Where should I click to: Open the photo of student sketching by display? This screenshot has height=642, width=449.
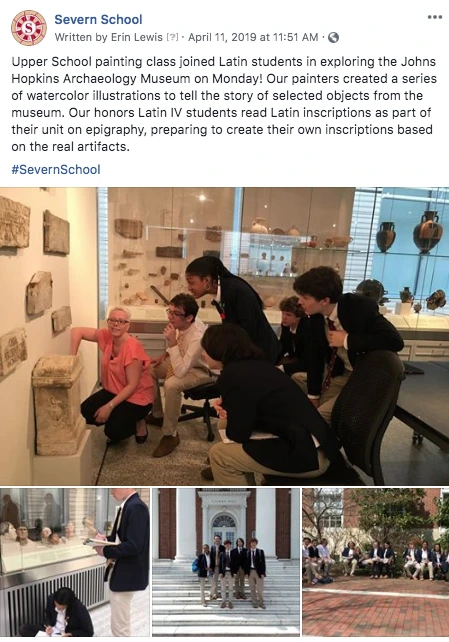tap(74, 562)
